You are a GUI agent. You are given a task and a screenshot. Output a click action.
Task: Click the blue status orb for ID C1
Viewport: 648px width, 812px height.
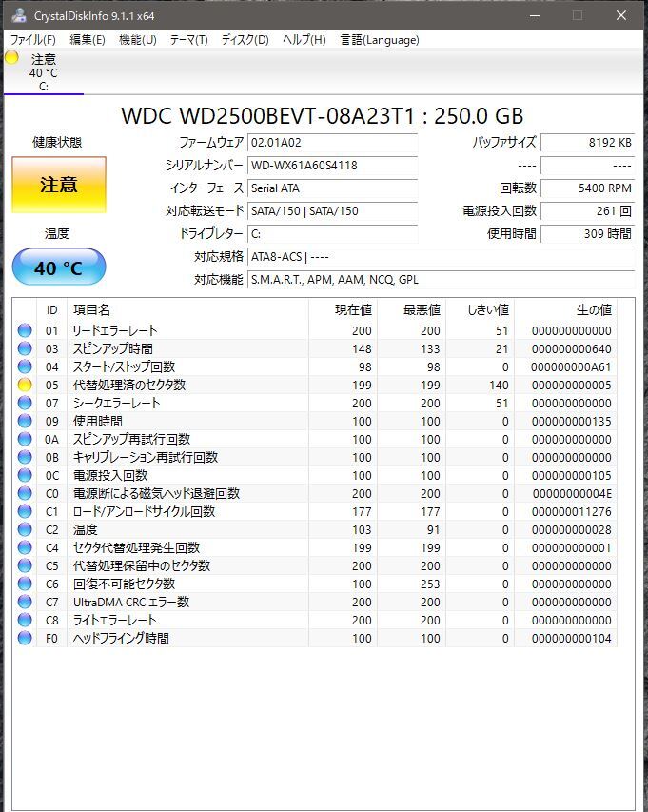[25, 511]
